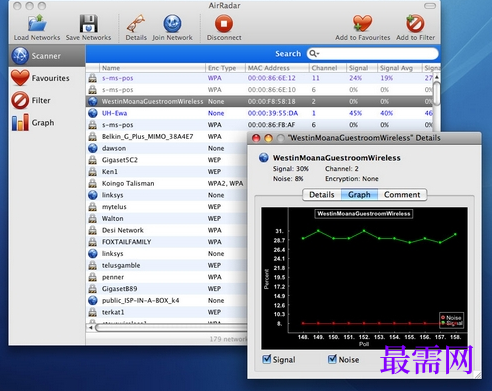Sort by the Enc Type column header

(x=225, y=68)
